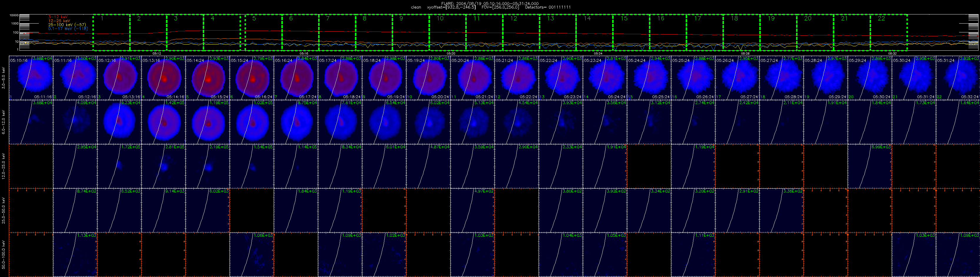This screenshot has width=980, height=277.
Task: Open the 6.0-12.0 keV image labeled 1.02E+05
Action: tap(252, 122)
